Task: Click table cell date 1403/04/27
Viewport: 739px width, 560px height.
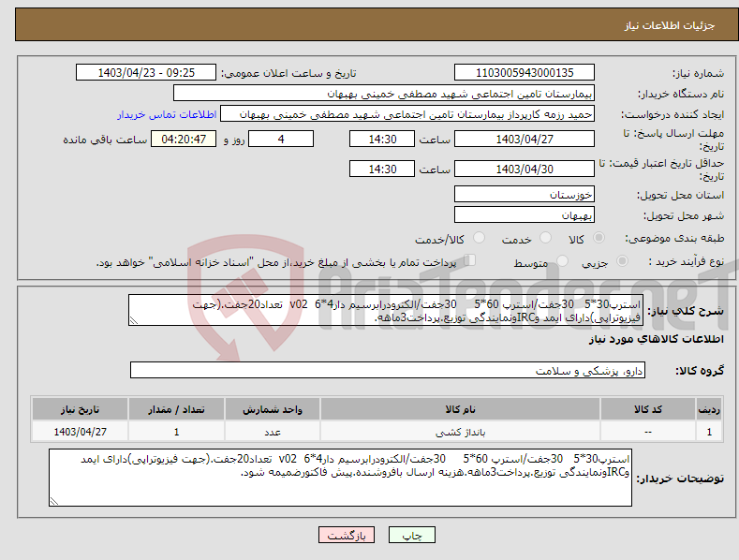Action: (81, 432)
